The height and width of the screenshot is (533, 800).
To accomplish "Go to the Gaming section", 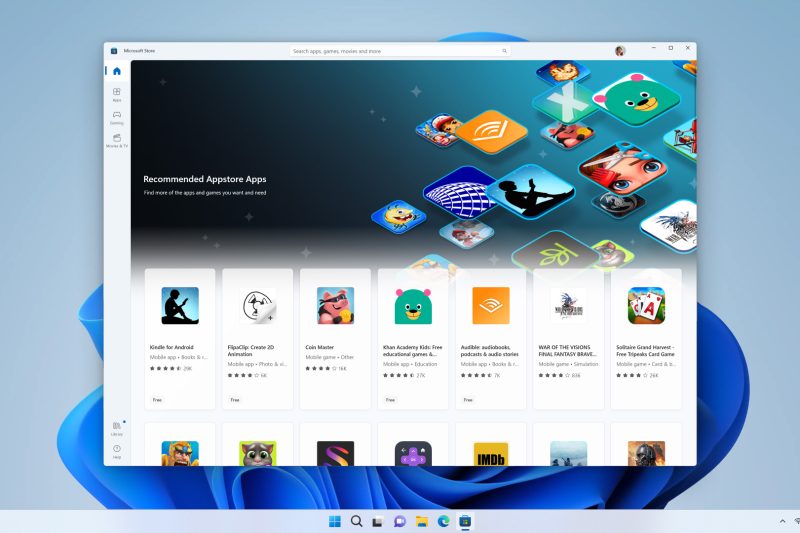I will pyautogui.click(x=117, y=117).
